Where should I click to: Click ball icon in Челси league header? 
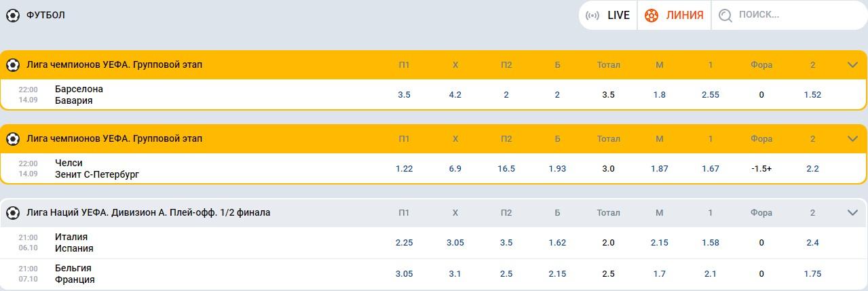coord(12,139)
